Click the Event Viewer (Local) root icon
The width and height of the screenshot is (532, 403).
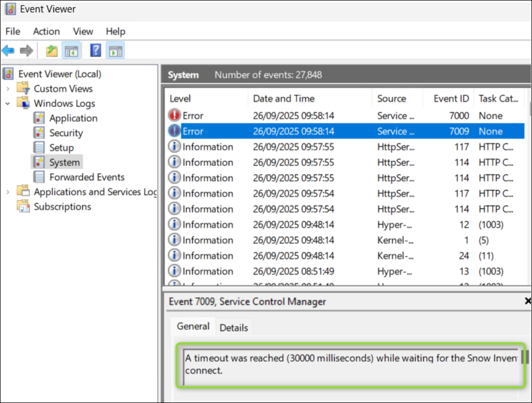click(x=7, y=74)
